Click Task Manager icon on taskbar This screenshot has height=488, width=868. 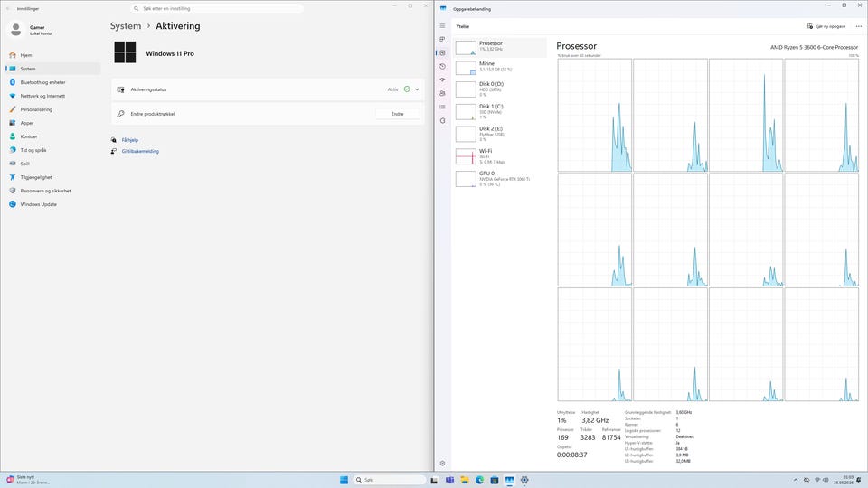pos(509,480)
